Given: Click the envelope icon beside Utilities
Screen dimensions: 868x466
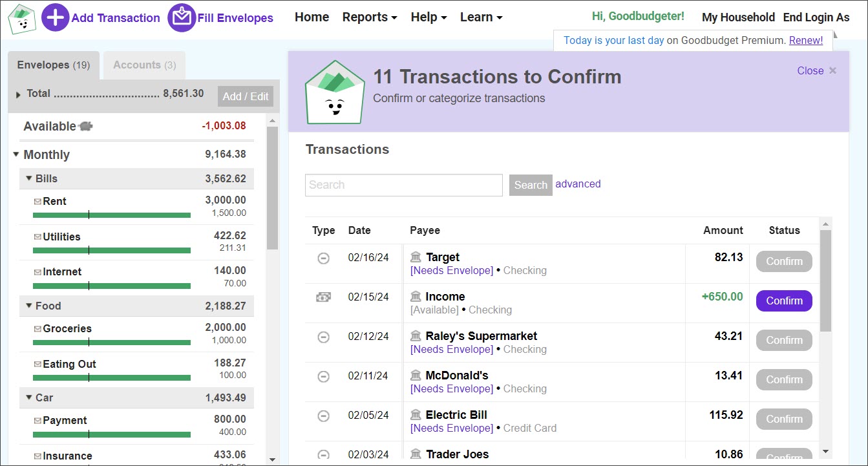Looking at the screenshot, I should 37,237.
